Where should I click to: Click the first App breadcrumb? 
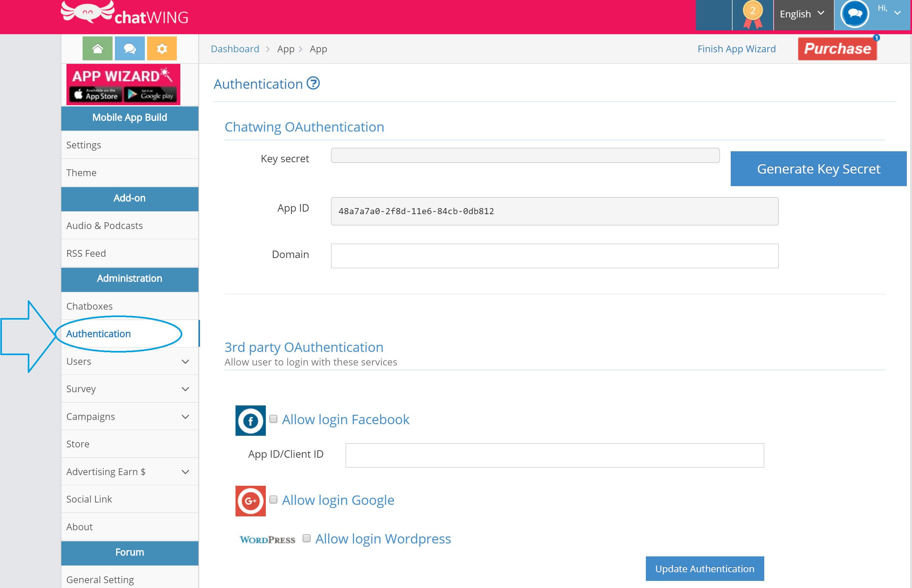[286, 49]
